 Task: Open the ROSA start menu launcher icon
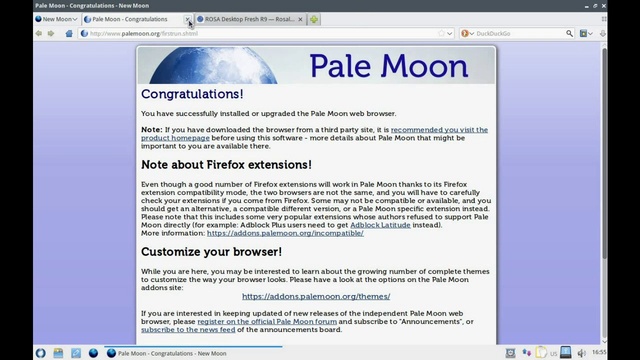(40, 353)
